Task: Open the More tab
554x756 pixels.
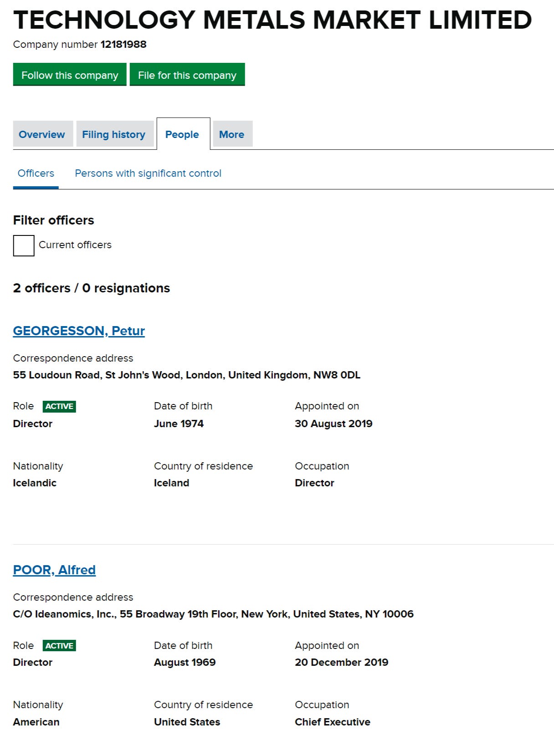Action: pyautogui.click(x=232, y=134)
